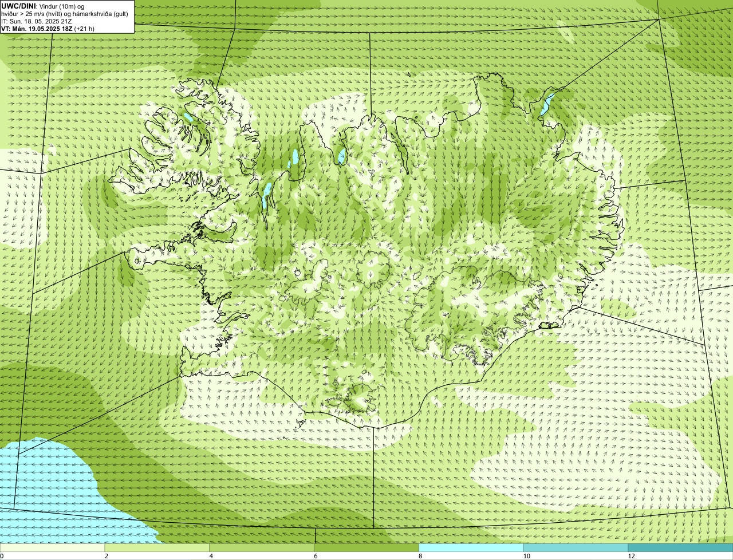Click the "2" scale label
The image size is (733, 560).
pyautogui.click(x=107, y=556)
